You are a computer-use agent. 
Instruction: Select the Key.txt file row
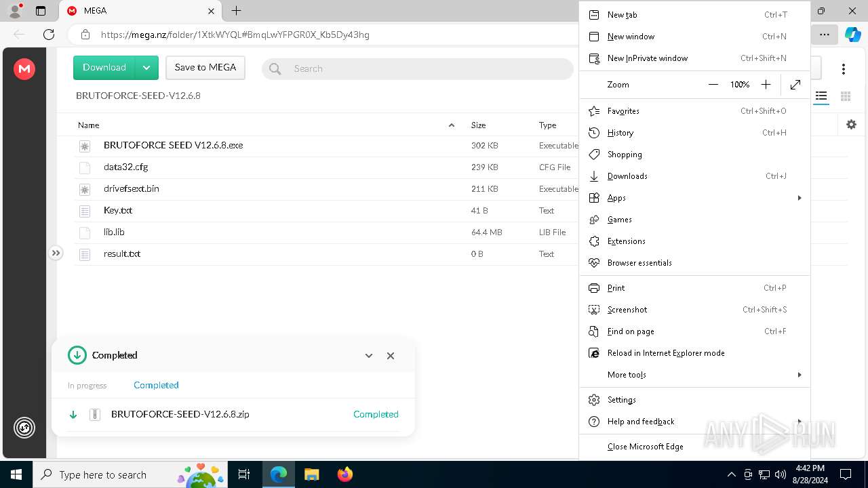point(326,211)
